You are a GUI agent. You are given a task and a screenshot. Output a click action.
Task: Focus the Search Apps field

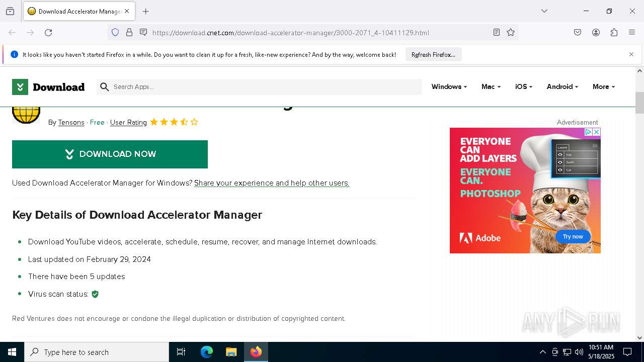[x=259, y=87]
